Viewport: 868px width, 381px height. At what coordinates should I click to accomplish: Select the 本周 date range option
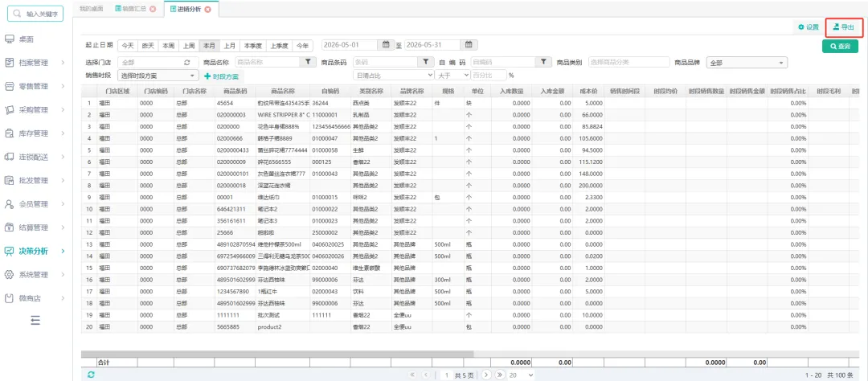point(168,45)
